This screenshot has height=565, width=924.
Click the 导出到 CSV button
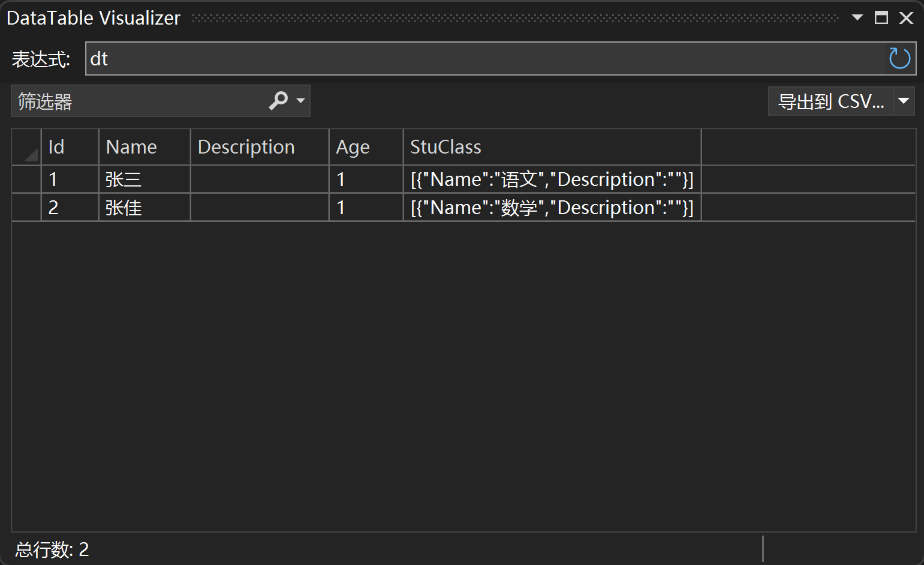830,101
